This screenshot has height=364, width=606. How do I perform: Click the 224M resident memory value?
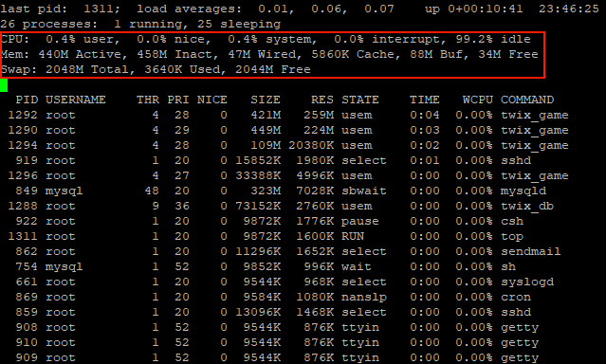[319, 130]
